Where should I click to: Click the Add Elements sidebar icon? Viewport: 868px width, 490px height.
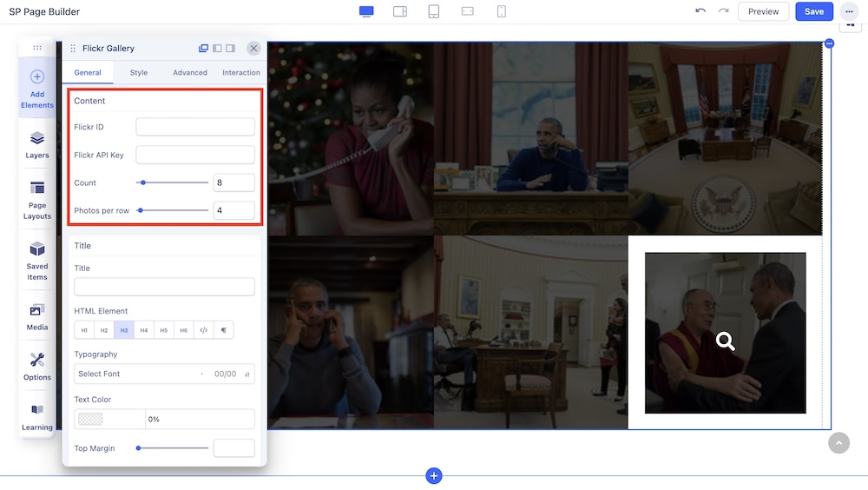tap(36, 88)
